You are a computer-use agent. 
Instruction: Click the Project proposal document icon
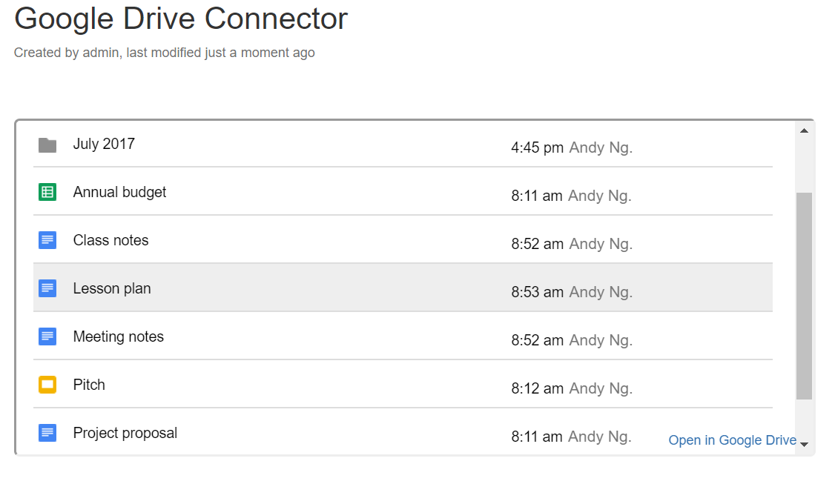point(47,433)
